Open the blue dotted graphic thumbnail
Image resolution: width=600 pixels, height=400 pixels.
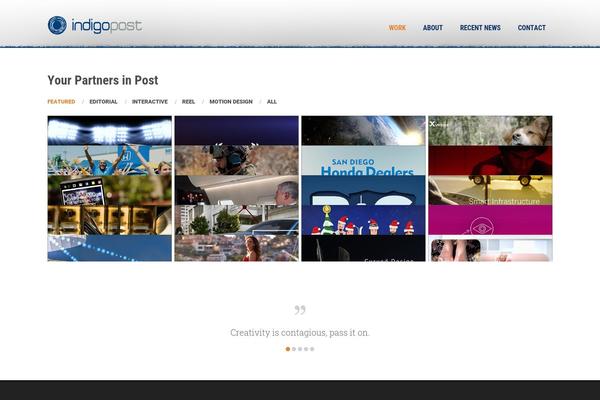coord(110,248)
